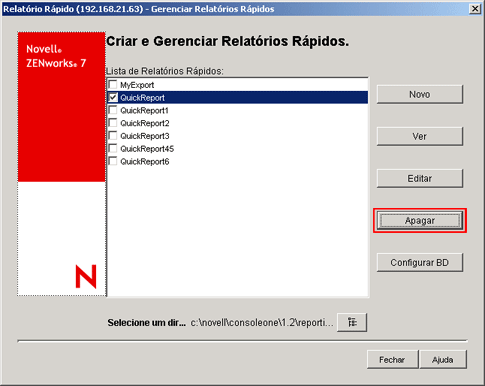Image resolution: width=485 pixels, height=386 pixels.
Task: Click the 'Selecione um dir...' label
Action: click(x=147, y=323)
